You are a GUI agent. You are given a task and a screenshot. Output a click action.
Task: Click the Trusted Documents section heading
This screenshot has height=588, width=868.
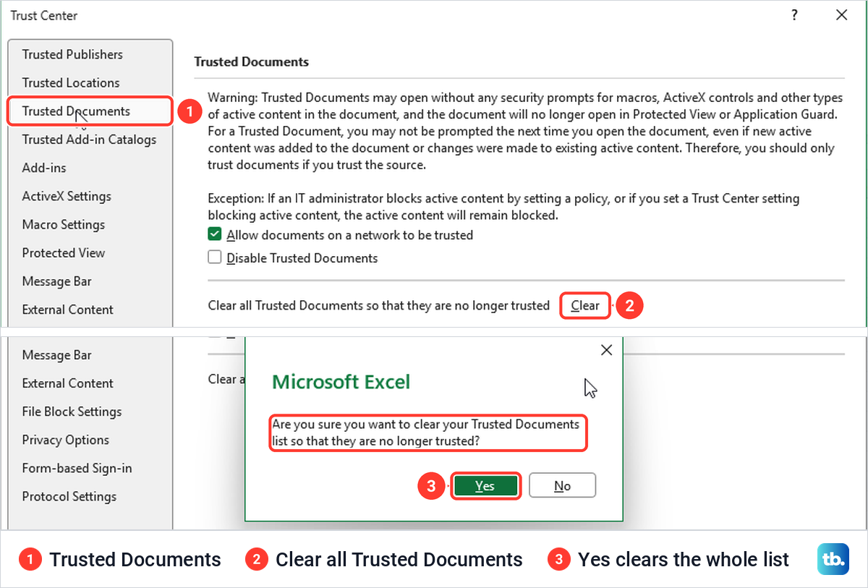[x=252, y=61]
